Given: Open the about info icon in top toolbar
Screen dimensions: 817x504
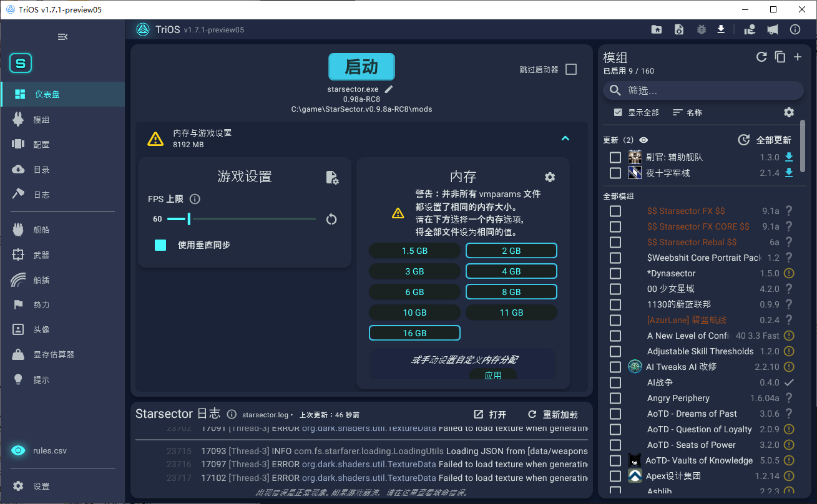Looking at the screenshot, I should (795, 29).
